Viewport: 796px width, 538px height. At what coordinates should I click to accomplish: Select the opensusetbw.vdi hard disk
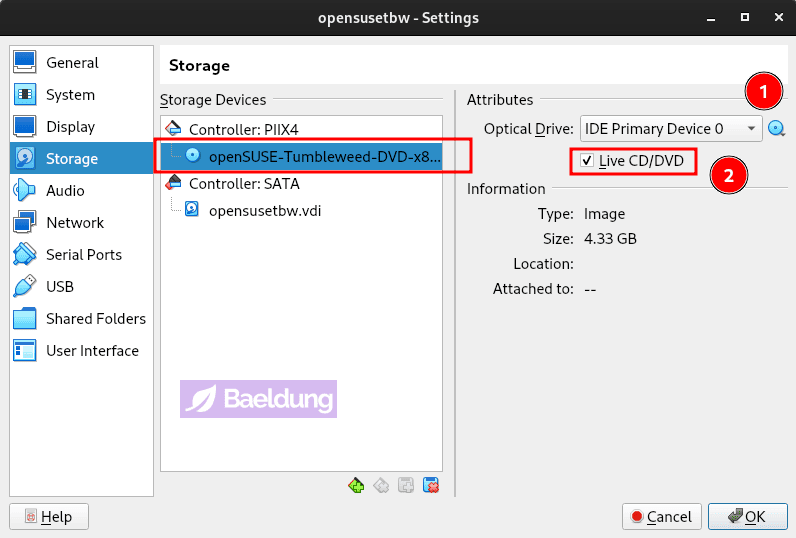[264, 210]
